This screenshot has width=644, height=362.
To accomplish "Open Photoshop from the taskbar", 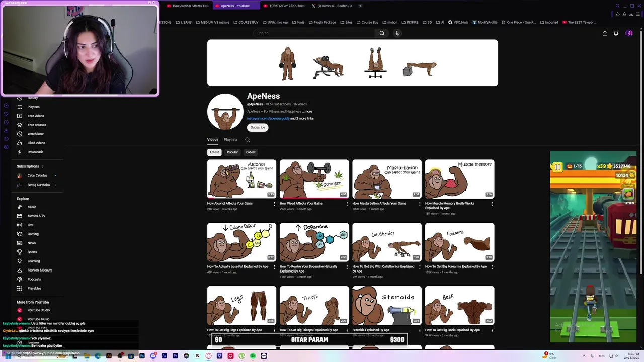I will point(142,356).
